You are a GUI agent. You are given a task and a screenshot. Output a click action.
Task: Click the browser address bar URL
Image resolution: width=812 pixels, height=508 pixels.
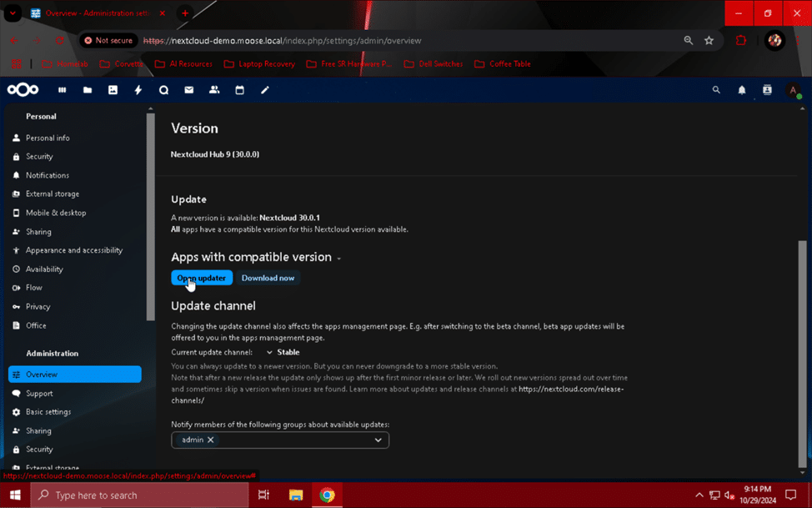pyautogui.click(x=282, y=40)
